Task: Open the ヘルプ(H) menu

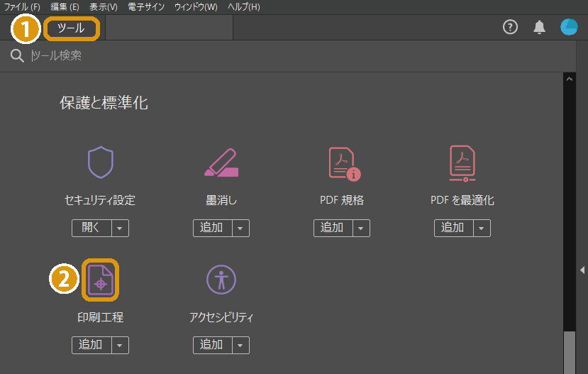Action: click(x=244, y=7)
